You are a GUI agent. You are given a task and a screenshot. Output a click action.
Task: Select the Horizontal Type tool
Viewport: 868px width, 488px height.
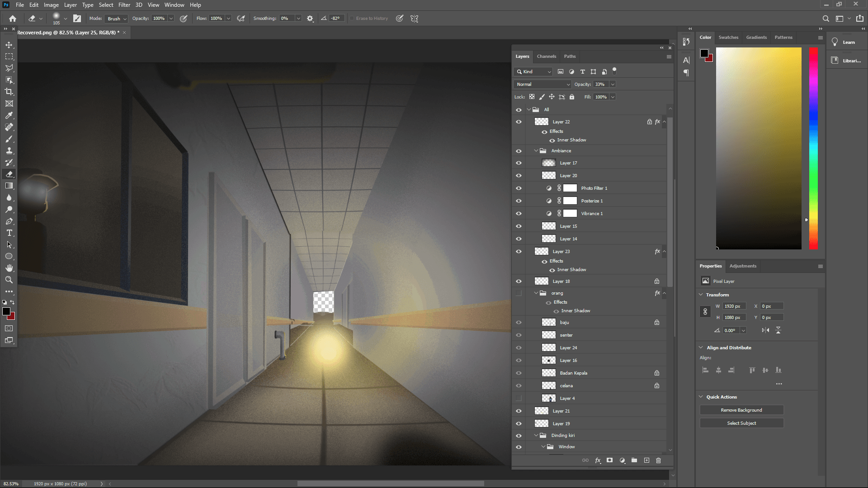coord(9,233)
